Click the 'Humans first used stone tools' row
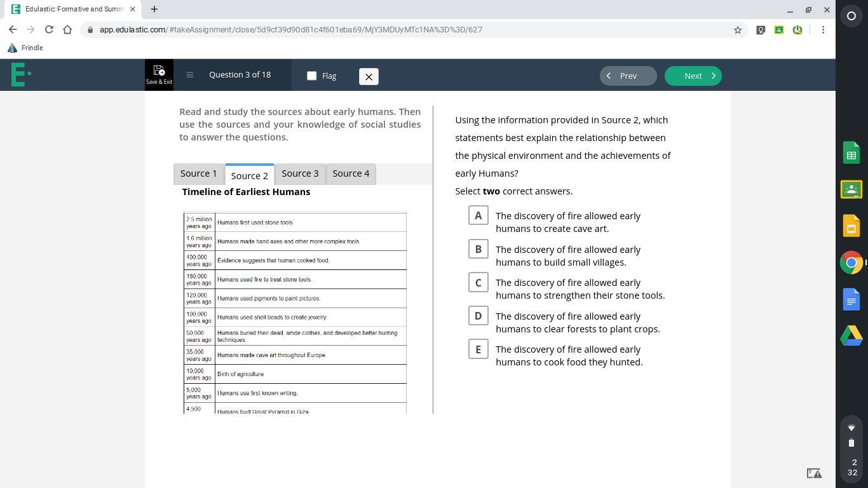The width and height of the screenshot is (868, 488). tap(295, 222)
